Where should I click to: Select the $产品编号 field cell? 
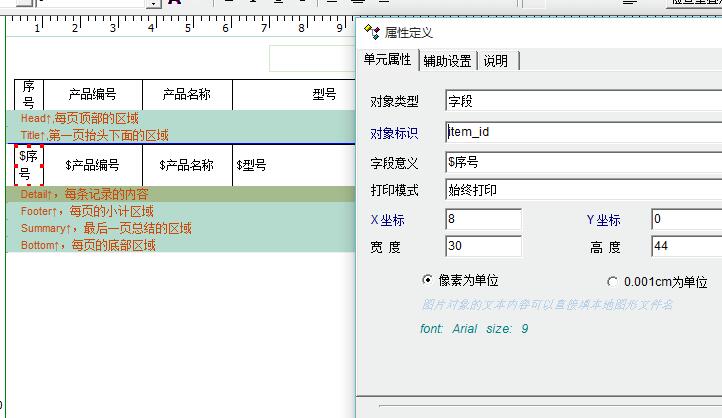(92, 165)
